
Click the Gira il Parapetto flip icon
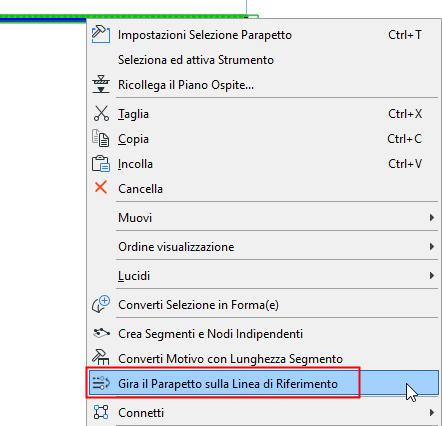101,383
